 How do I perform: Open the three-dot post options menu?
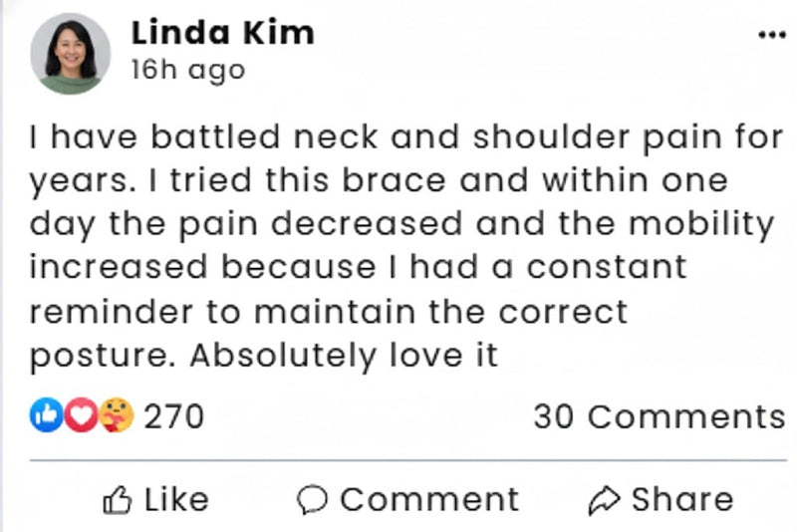coord(772,34)
